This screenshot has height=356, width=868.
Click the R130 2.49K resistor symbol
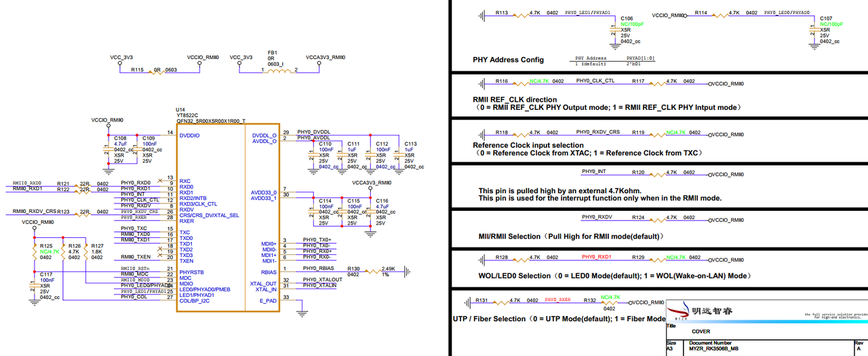click(374, 271)
